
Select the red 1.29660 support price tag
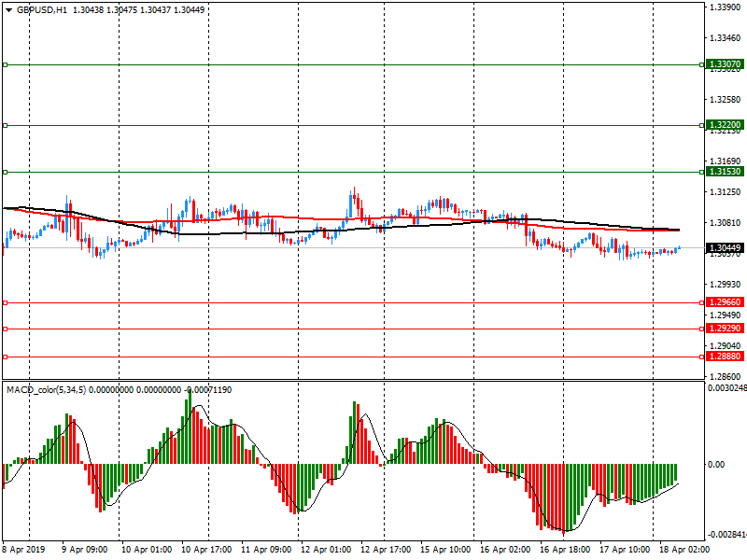click(x=725, y=302)
